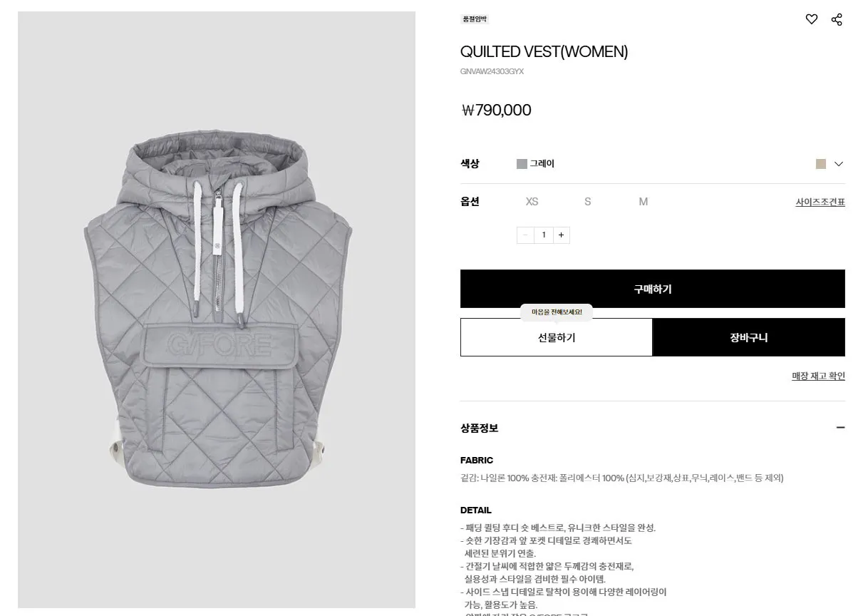Select the beige color swatch
The image size is (868, 616).
[x=821, y=164]
